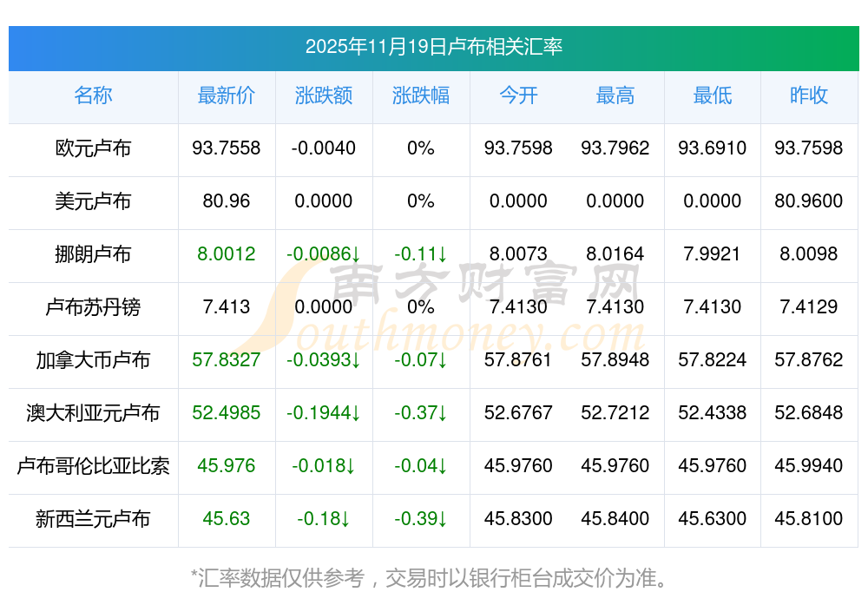
Task: Open the 新西兰元卢布 row name
Action: [x=93, y=519]
